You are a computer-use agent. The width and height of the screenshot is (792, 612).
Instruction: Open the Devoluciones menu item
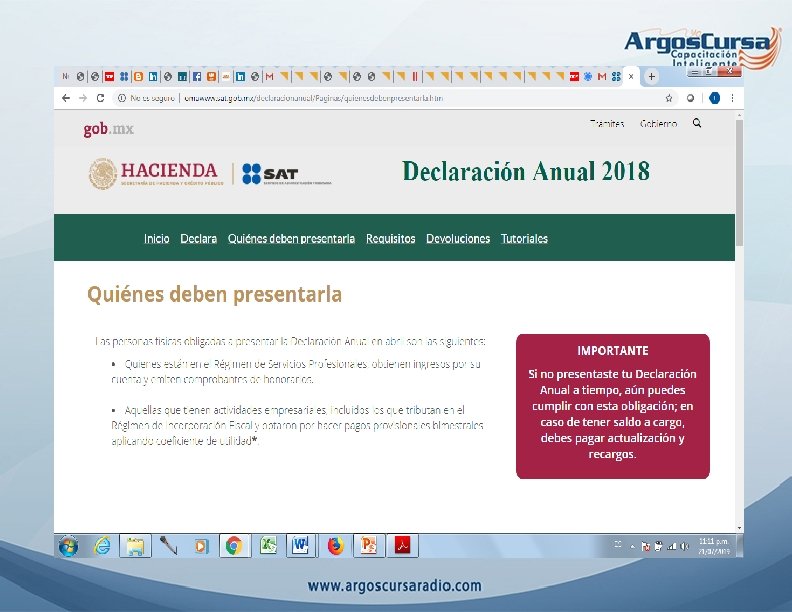(x=458, y=238)
